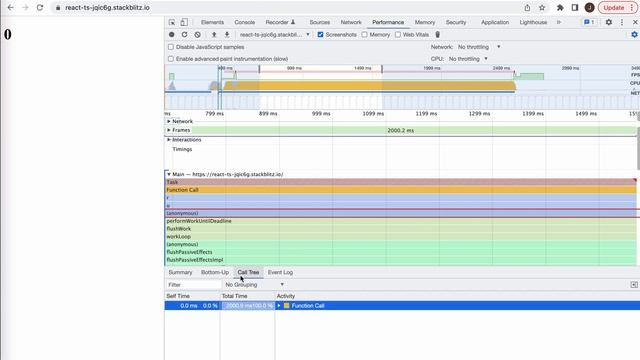Uncheck the Screenshots checkbox
Screen dimensions: 640x360
tap(320, 35)
